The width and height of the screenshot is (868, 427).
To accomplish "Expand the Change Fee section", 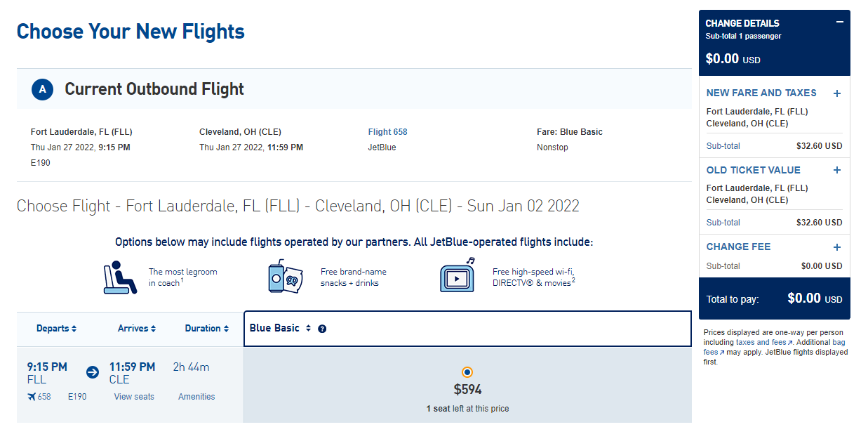I will [836, 247].
